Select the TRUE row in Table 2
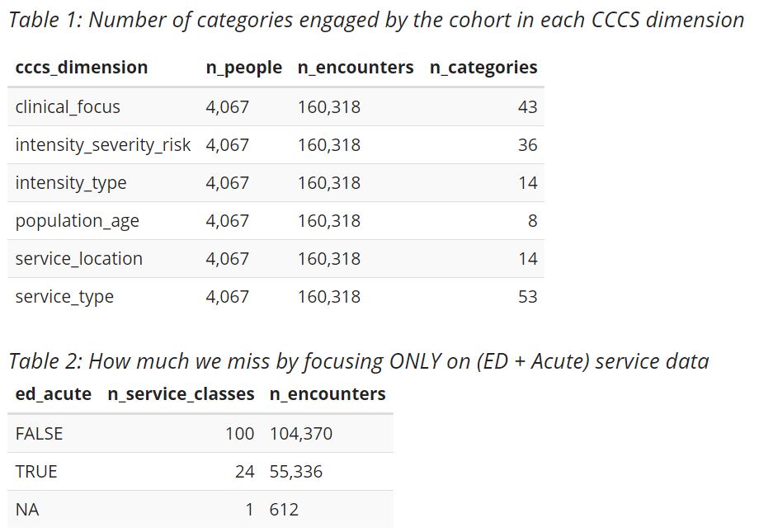 36,472
